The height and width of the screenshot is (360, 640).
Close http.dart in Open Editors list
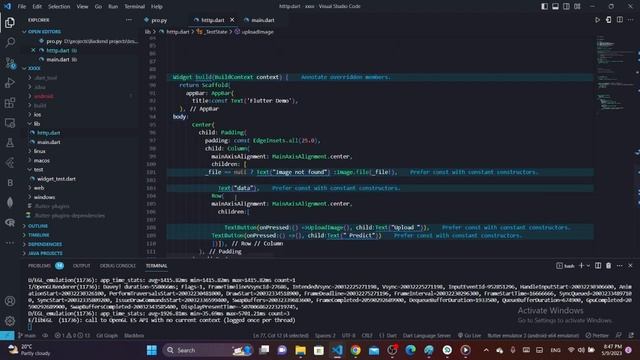[x=33, y=50]
